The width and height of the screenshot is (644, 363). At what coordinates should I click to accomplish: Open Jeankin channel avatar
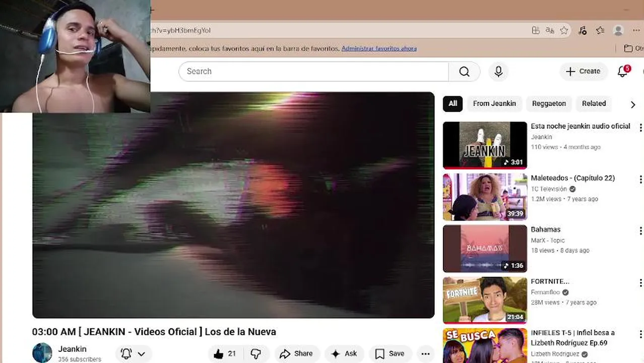tap(42, 353)
